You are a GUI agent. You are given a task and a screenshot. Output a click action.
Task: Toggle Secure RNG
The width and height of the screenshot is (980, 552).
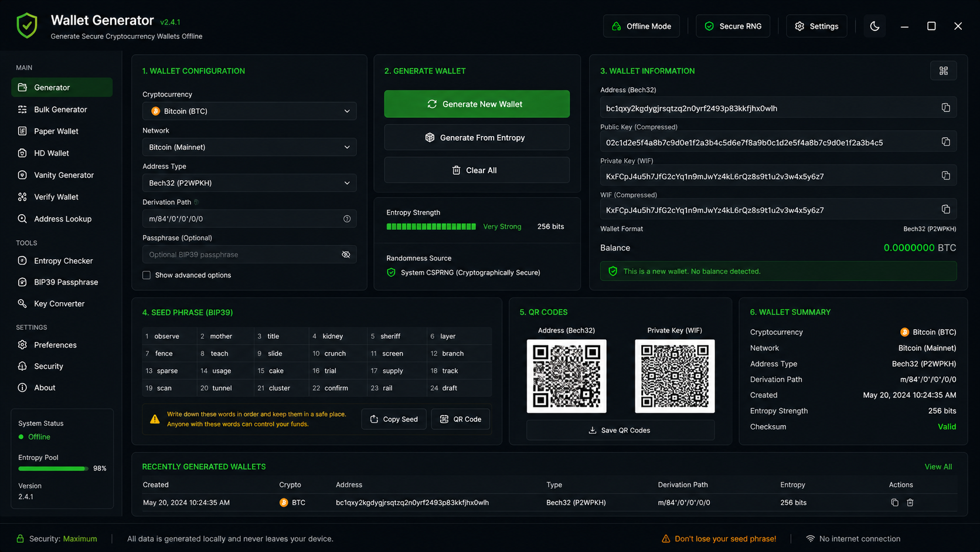click(733, 26)
